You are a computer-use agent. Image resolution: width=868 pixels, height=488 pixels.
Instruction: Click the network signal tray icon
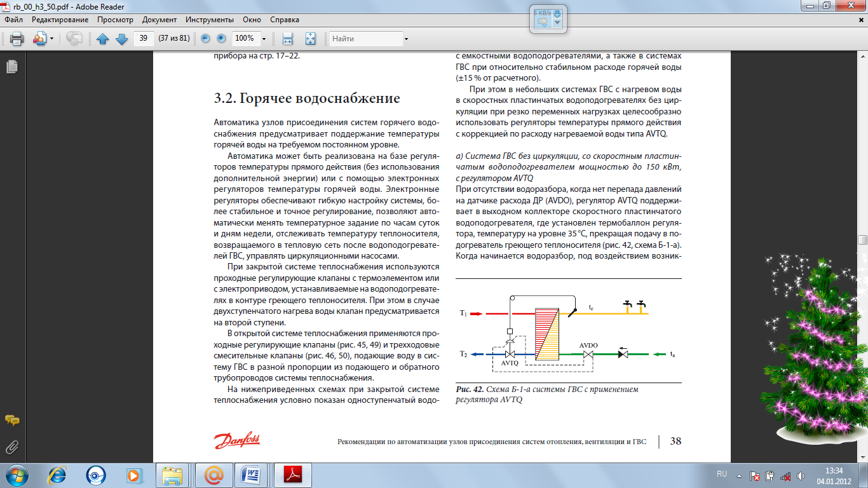pyautogui.click(x=786, y=475)
